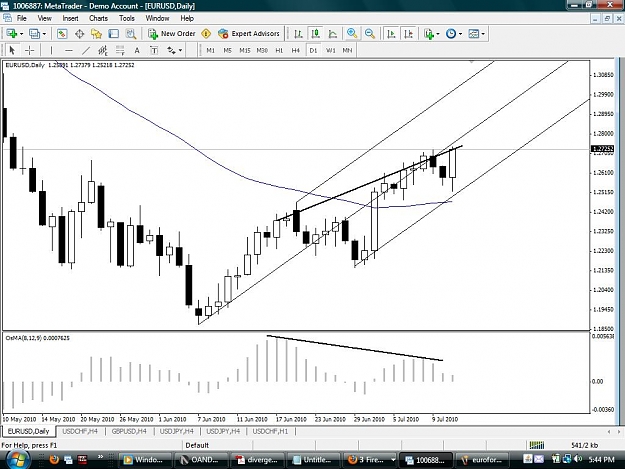625x469 pixels.
Task: Click the Periods clock icon
Action: click(x=451, y=34)
